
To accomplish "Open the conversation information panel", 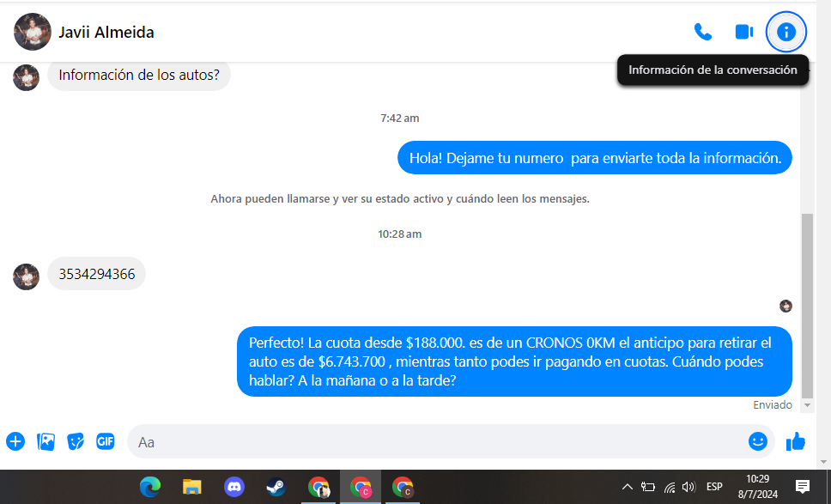I will pos(786,33).
